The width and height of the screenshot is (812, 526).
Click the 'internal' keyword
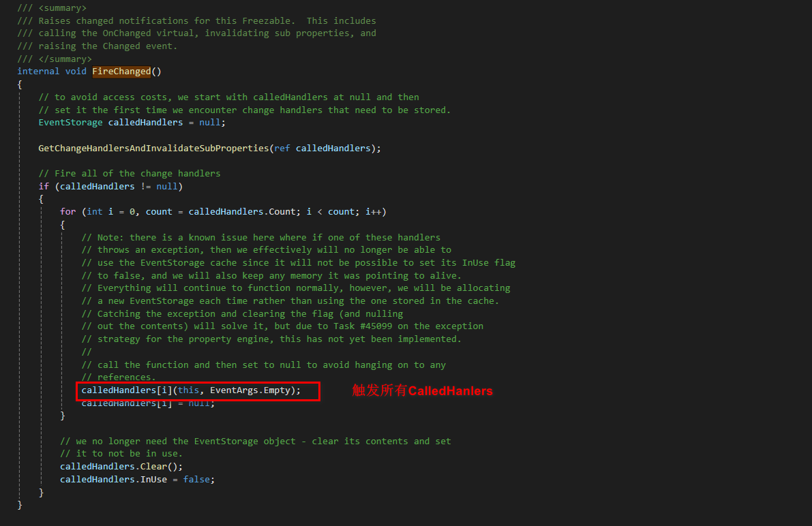tap(38, 72)
